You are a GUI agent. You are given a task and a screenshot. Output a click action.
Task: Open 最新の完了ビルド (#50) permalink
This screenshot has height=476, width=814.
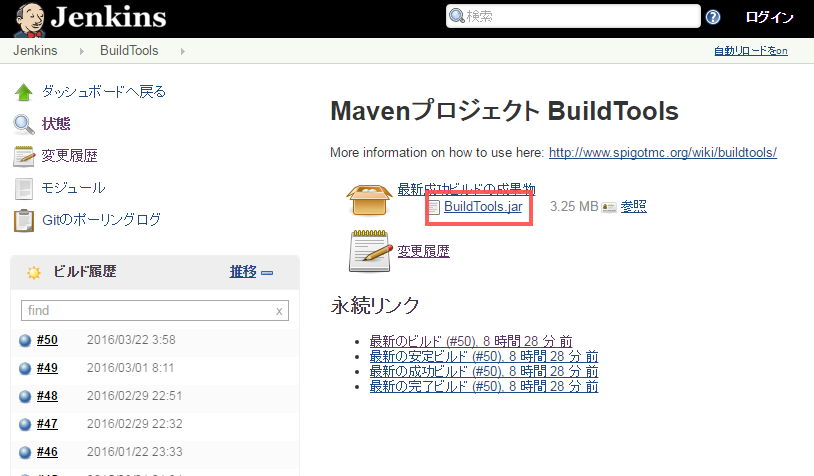coord(484,387)
